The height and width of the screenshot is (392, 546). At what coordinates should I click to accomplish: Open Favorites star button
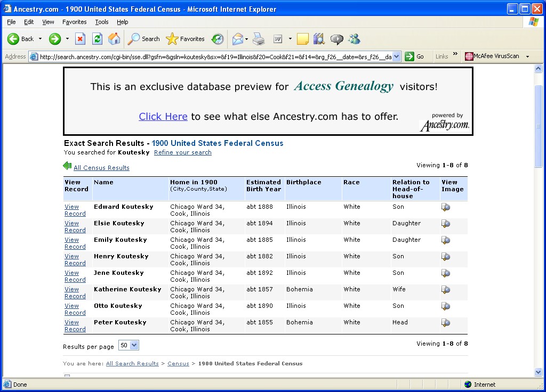185,38
